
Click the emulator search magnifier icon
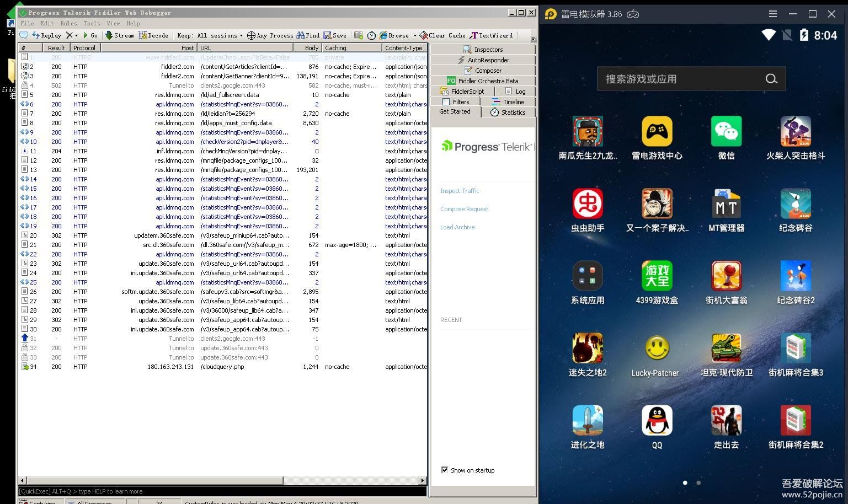point(771,79)
